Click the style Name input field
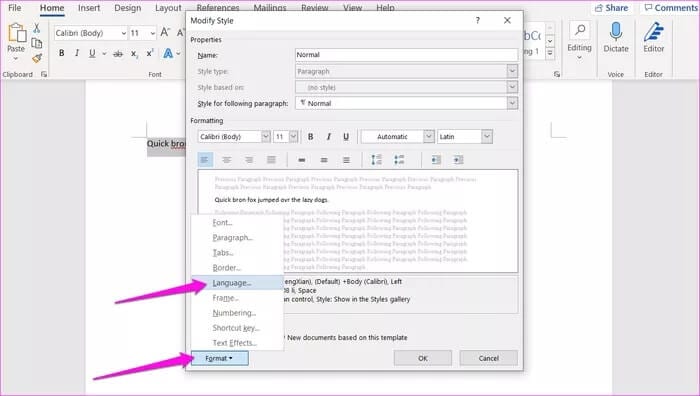Viewport: 700px width, 396px height. (x=406, y=55)
